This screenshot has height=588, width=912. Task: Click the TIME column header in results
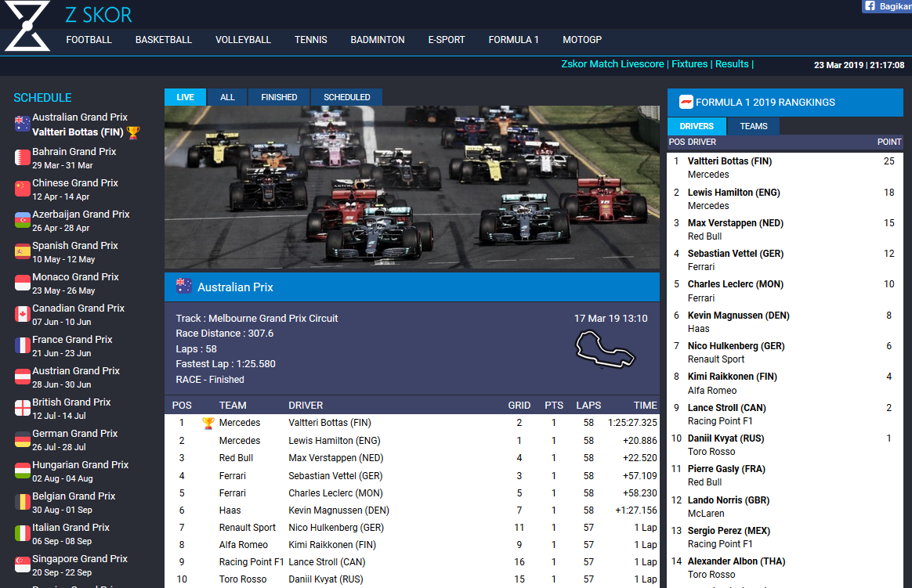pyautogui.click(x=645, y=406)
